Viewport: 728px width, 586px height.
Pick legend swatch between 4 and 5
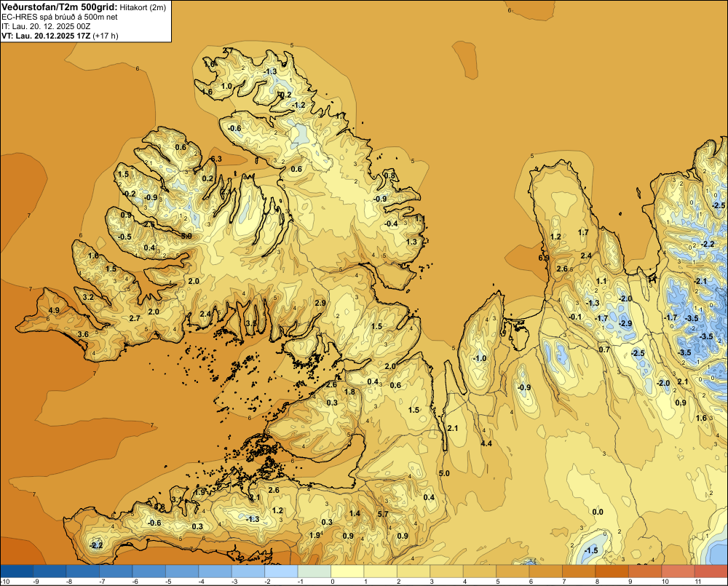click(480, 571)
